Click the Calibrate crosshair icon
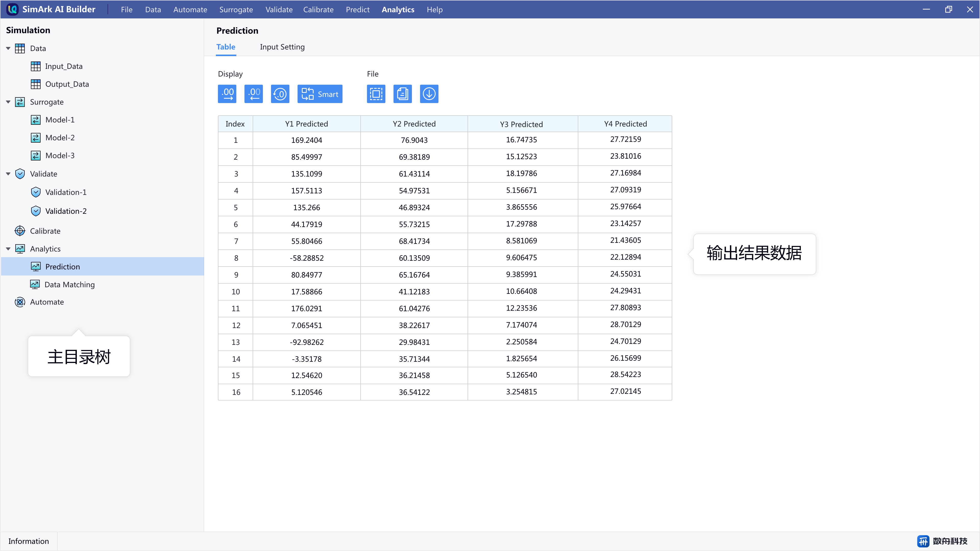The image size is (980, 551). pos(20,231)
